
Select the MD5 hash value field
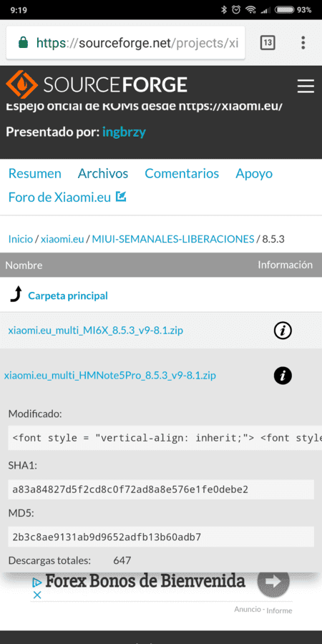[x=161, y=537]
